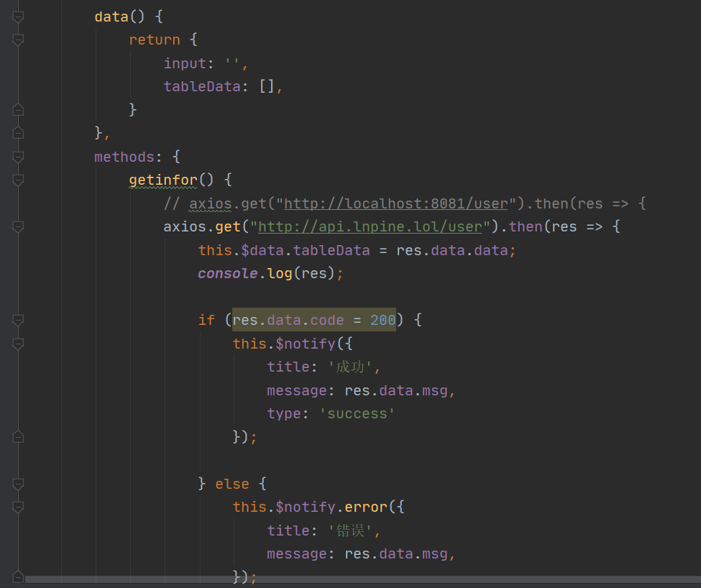Fold the methods block in gutter
This screenshot has height=588, width=701.
pos(18,157)
